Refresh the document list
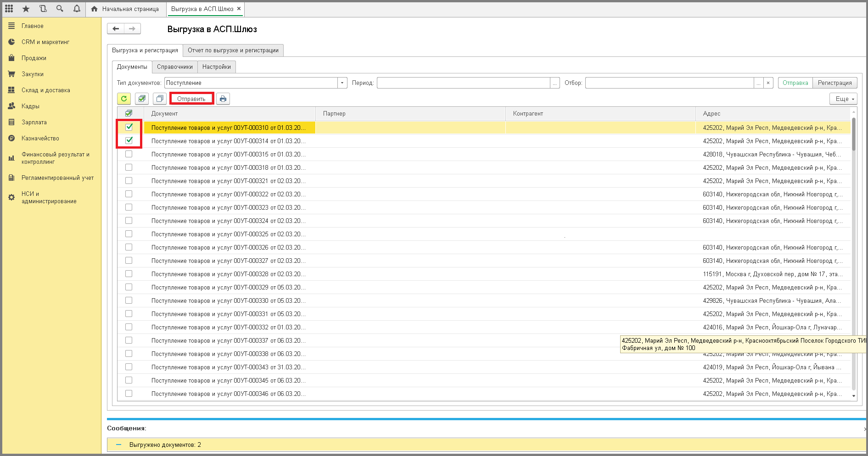The height and width of the screenshot is (456, 868). [x=124, y=99]
